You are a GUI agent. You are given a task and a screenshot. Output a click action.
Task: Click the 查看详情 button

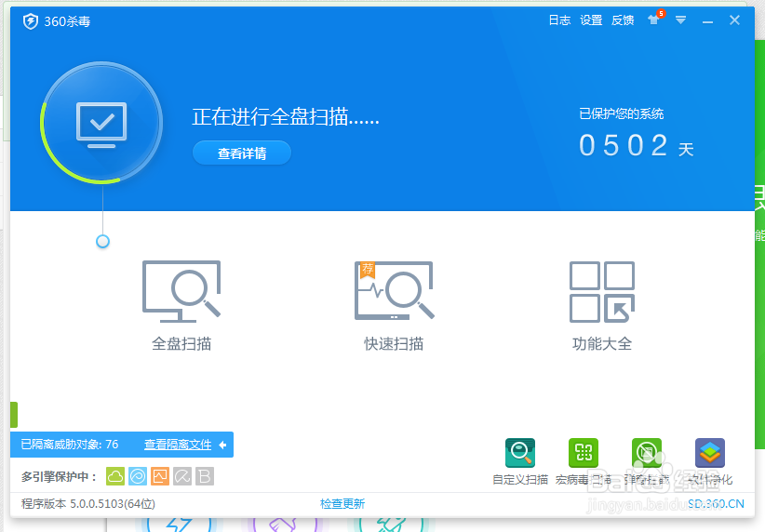click(242, 153)
